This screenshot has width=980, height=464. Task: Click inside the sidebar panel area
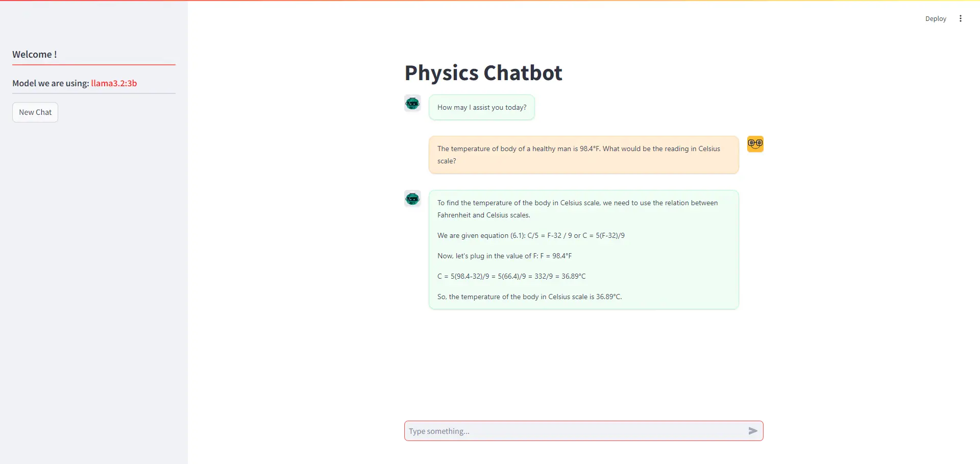[x=94, y=255]
